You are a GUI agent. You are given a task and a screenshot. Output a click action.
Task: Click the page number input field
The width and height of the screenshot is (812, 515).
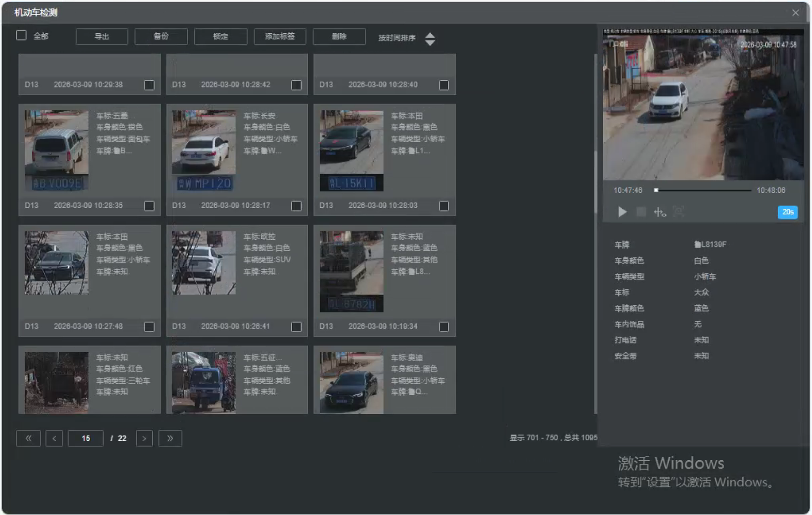pos(86,438)
